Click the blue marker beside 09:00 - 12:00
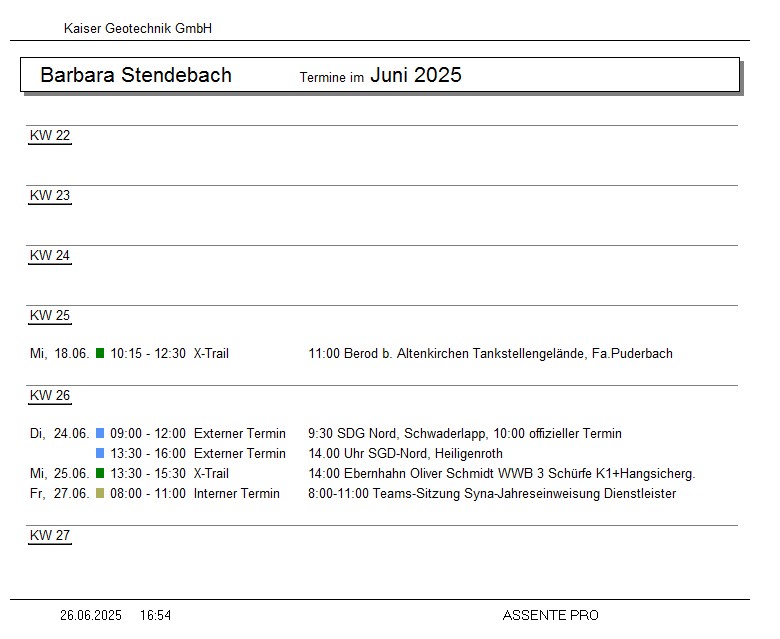The image size is (780, 639). [100, 433]
